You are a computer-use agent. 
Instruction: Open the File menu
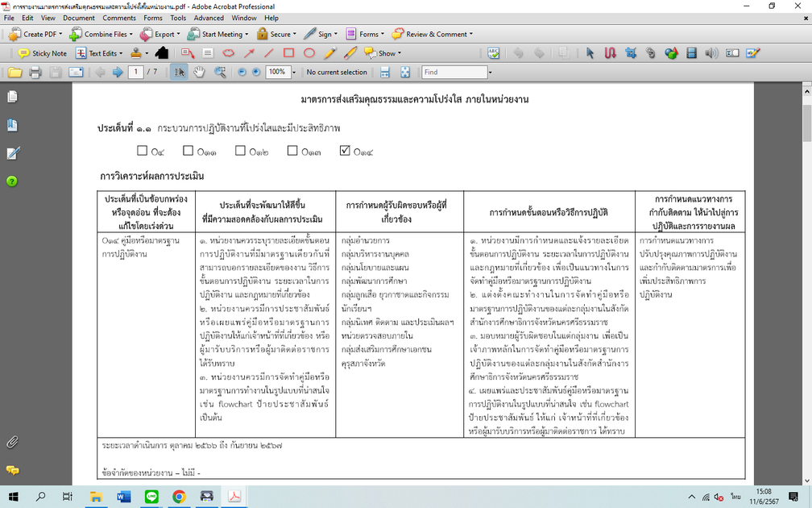pyautogui.click(x=9, y=18)
